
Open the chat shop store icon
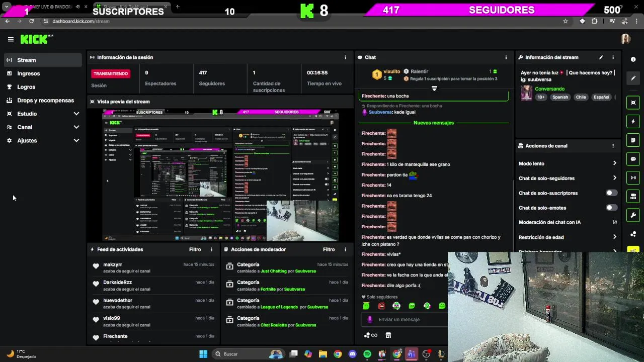click(388, 335)
